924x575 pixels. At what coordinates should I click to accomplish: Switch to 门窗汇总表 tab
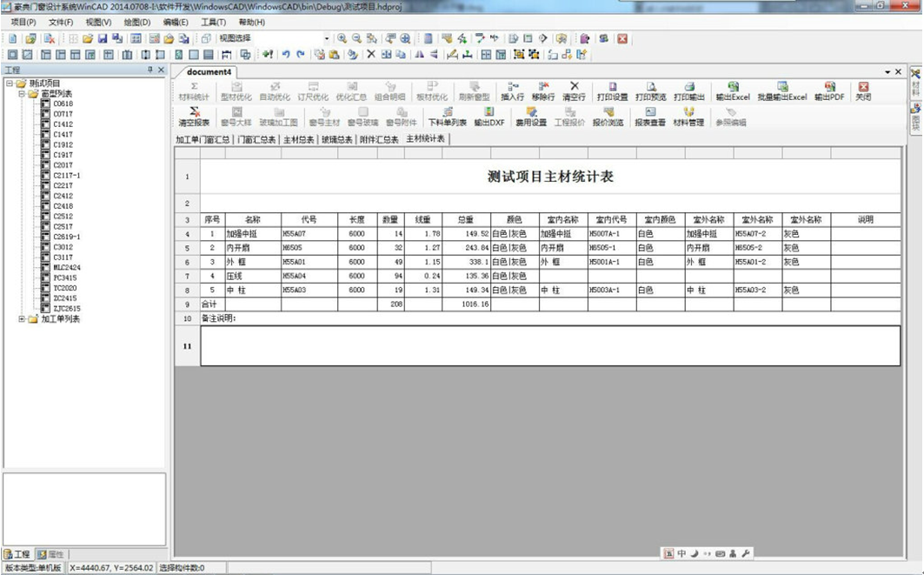pos(256,140)
